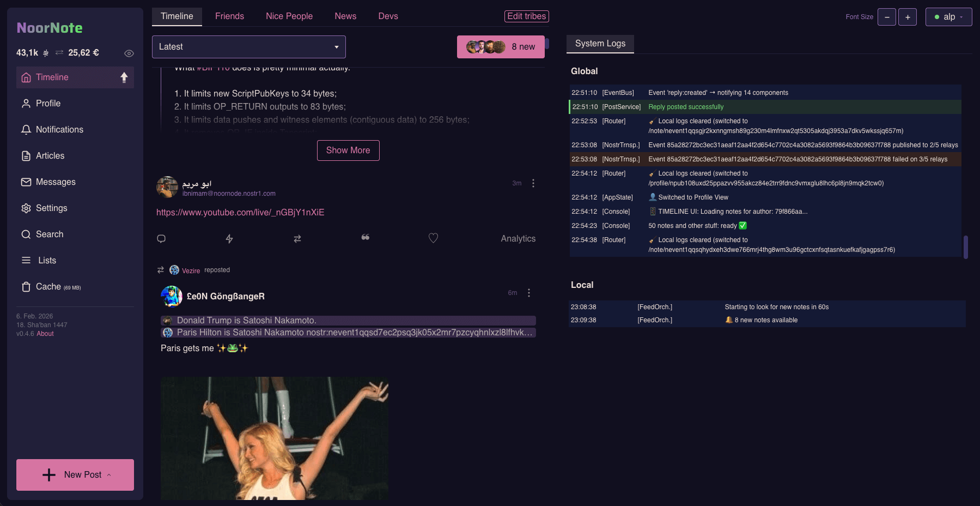Increase font size with the plus stepper
980x506 pixels.
[x=908, y=17]
